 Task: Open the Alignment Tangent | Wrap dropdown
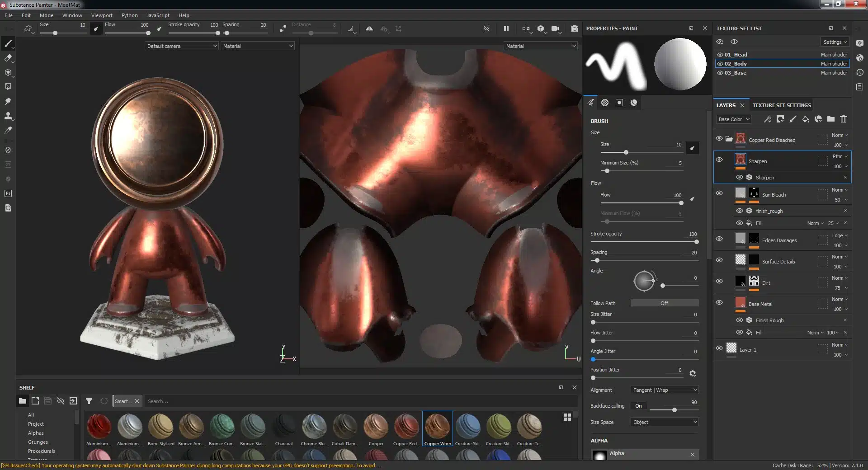click(x=665, y=390)
